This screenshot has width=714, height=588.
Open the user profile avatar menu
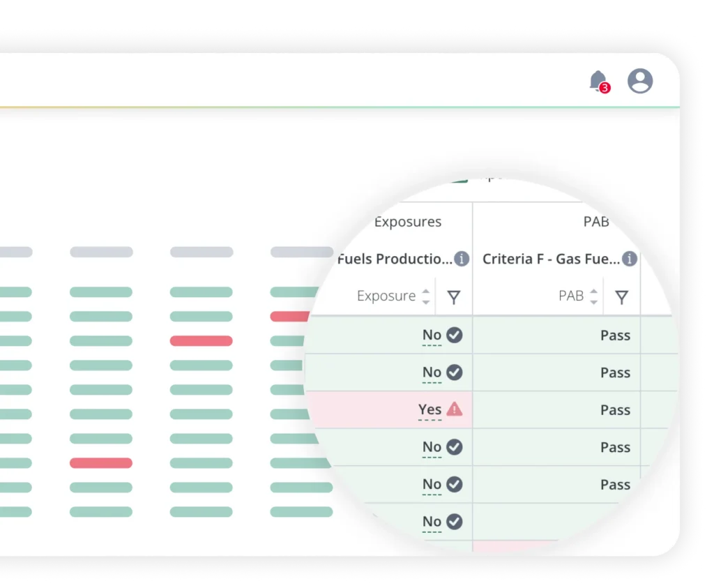pyautogui.click(x=640, y=81)
